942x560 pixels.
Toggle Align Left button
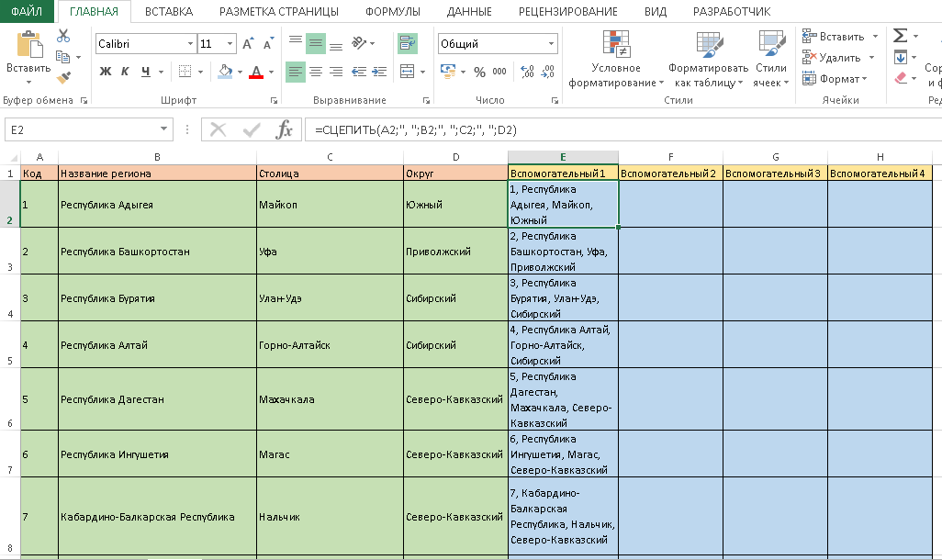point(295,72)
